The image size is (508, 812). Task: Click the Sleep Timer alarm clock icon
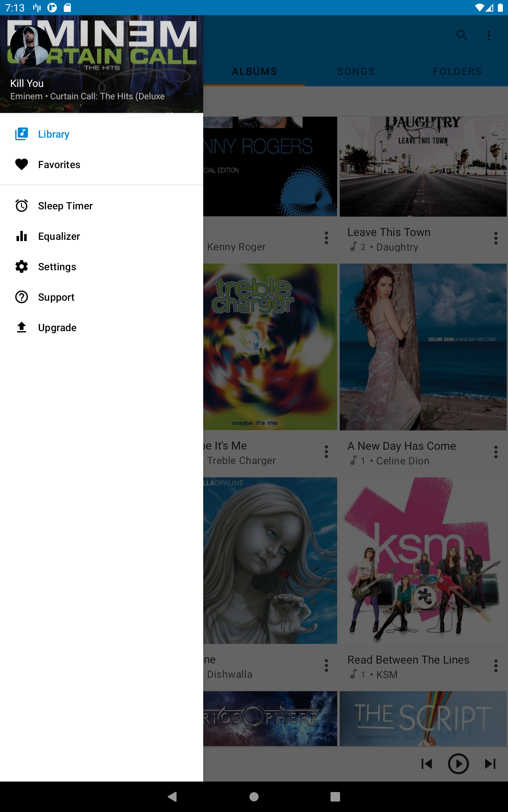(22, 206)
